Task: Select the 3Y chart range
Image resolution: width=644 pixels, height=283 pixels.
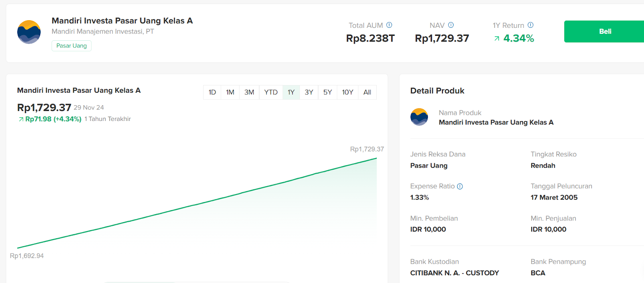Action: tap(309, 92)
